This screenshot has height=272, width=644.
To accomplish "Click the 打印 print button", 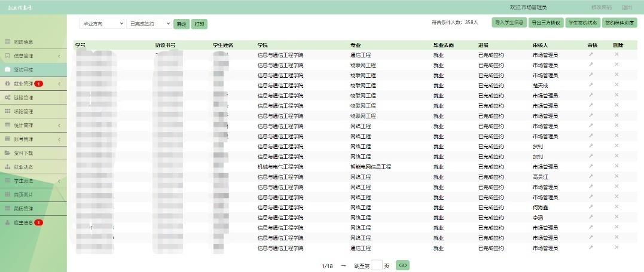I will tap(199, 24).
